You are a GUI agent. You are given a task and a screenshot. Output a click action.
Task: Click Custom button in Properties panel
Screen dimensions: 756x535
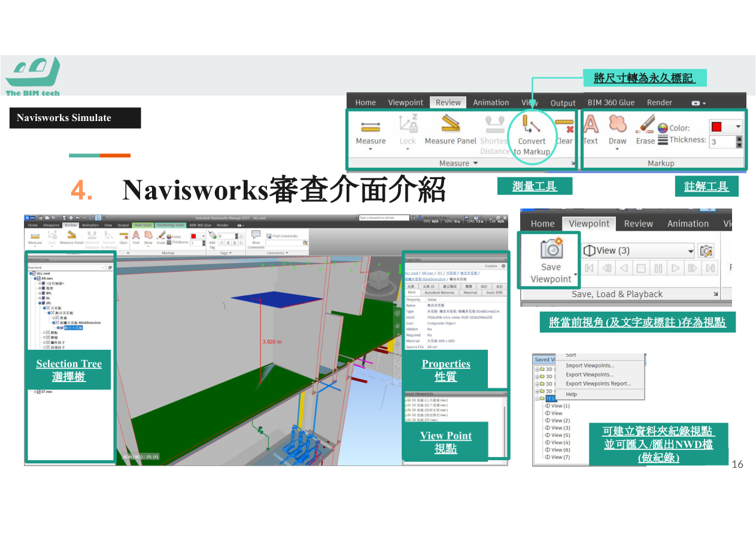491,266
